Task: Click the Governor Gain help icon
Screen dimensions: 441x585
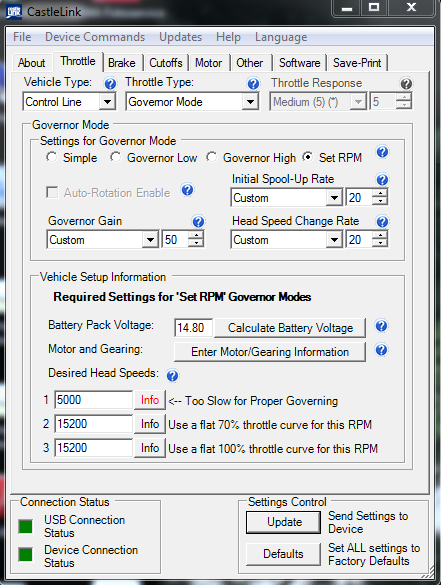Action: click(198, 222)
